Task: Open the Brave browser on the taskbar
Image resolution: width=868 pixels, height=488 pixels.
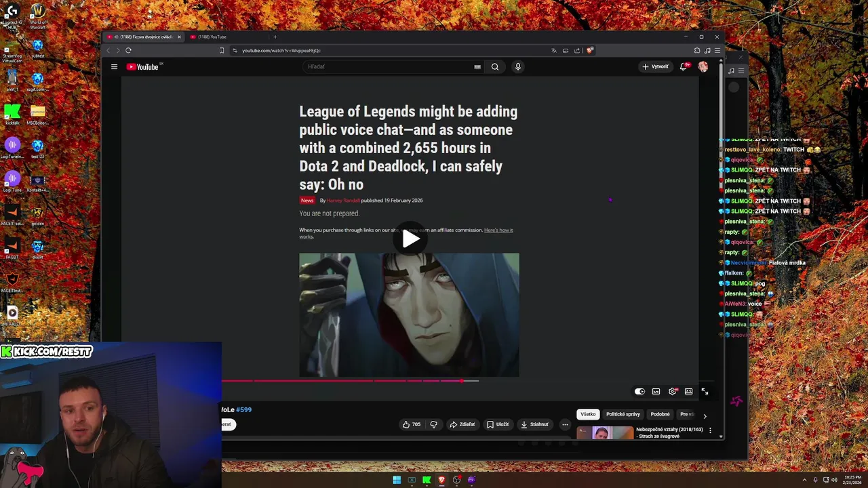Action: coord(441,480)
